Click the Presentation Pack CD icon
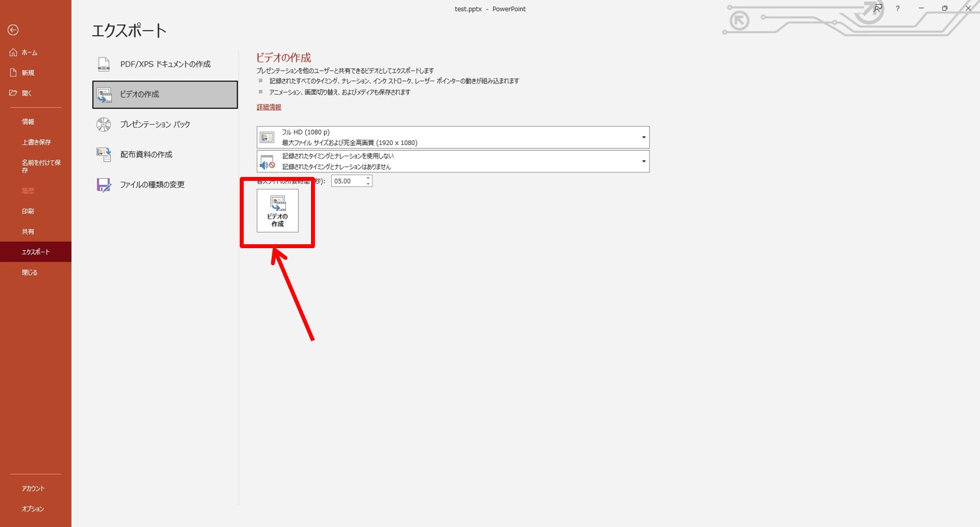This screenshot has height=527, width=980. coord(104,124)
